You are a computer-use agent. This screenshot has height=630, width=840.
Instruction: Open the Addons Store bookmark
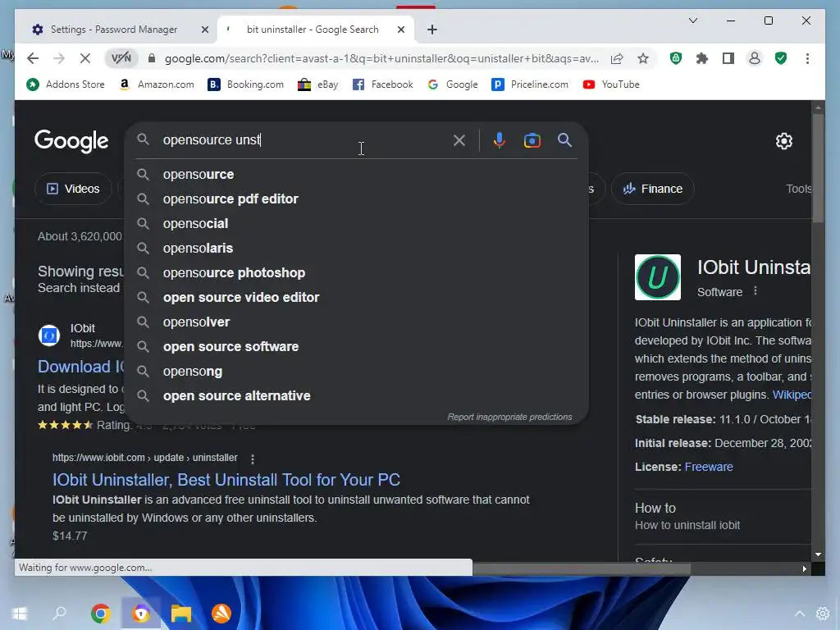(66, 84)
